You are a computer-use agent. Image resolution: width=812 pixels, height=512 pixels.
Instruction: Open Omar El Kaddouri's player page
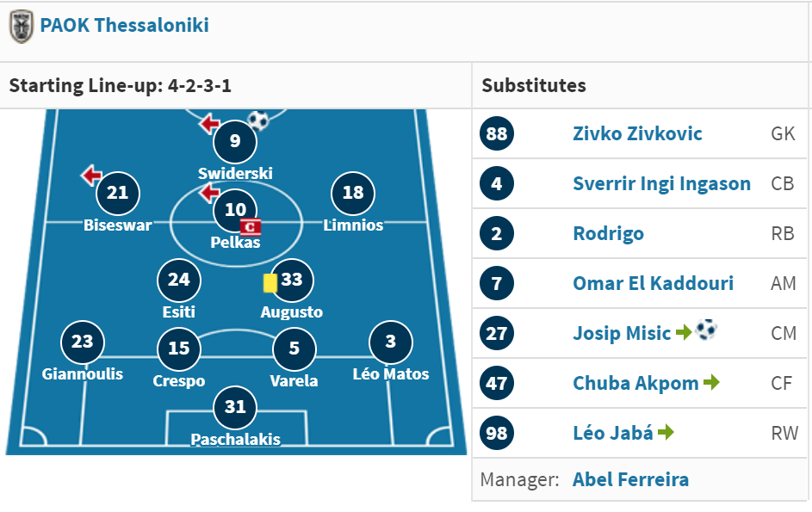click(x=653, y=283)
